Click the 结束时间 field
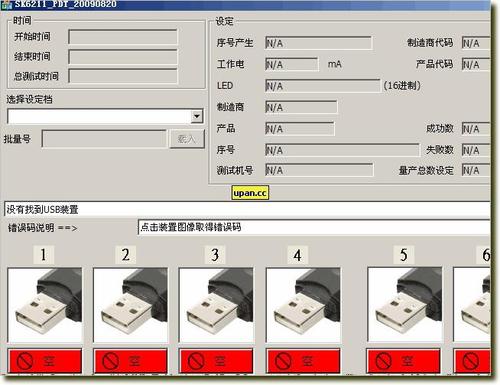 [123, 57]
